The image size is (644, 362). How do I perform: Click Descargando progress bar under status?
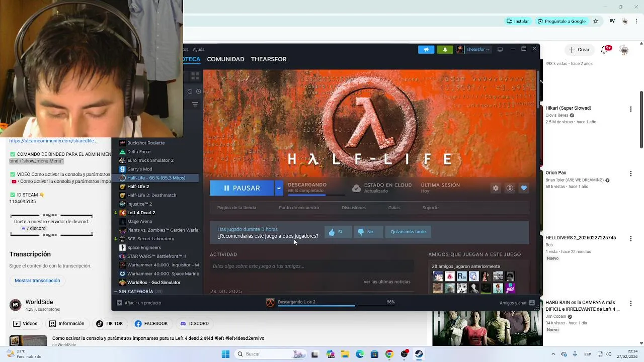coord(316,195)
